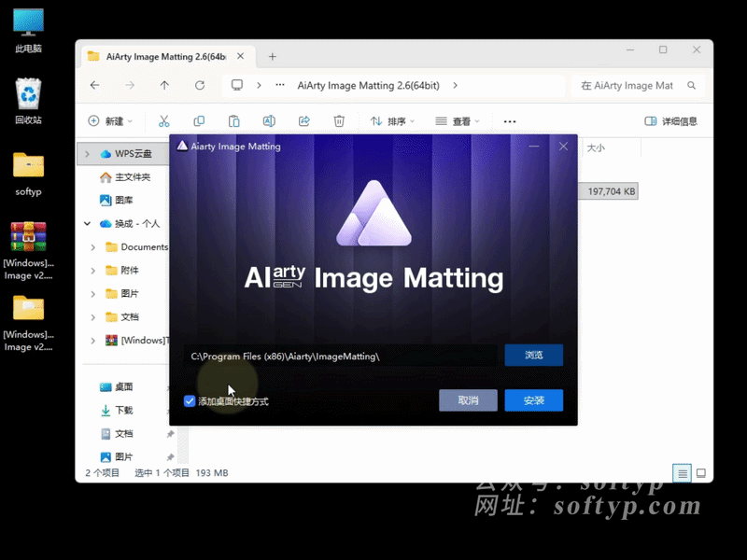This screenshot has height=560, width=747.
Task: Select WPS云盘 in navigation pane
Action: [x=126, y=154]
